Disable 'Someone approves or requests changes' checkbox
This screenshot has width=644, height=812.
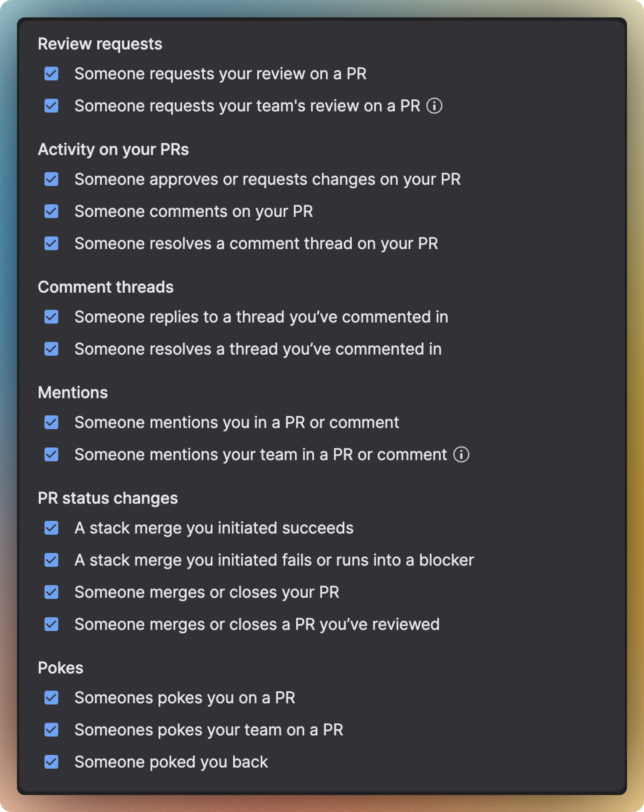51,179
